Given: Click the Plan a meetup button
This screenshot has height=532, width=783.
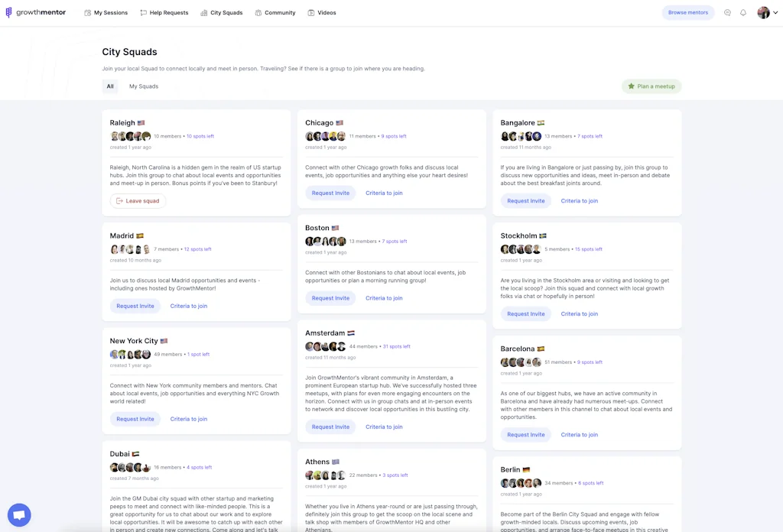Looking at the screenshot, I should 651,86.
